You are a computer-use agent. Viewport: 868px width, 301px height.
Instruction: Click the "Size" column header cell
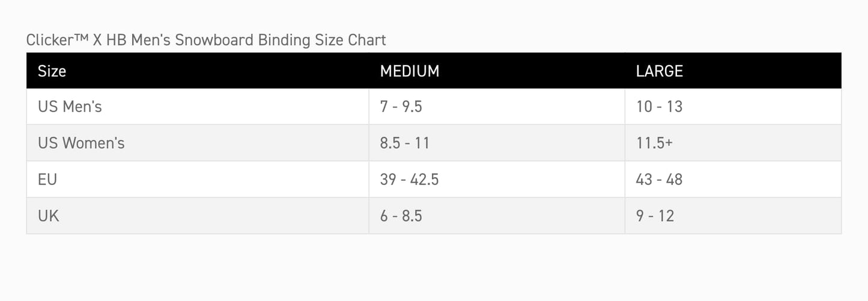click(x=52, y=71)
